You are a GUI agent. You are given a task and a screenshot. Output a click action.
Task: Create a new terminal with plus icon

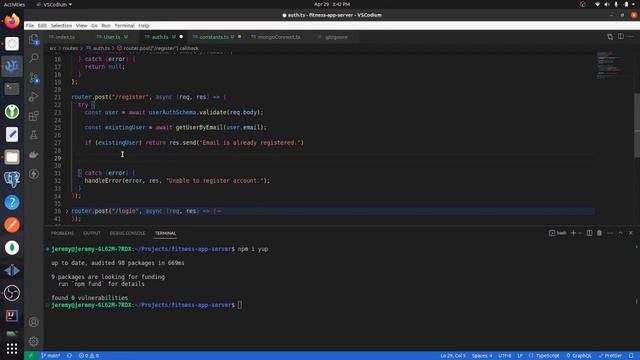[x=573, y=233]
